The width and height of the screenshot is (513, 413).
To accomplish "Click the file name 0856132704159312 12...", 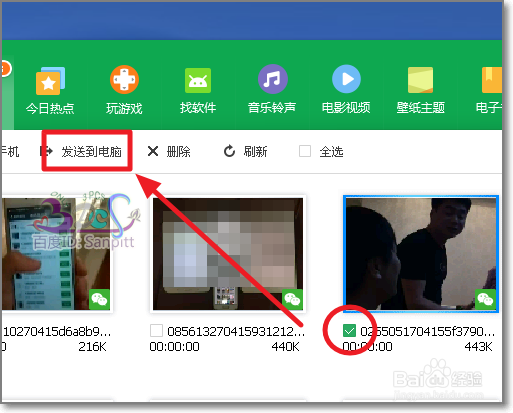I will tap(236, 332).
